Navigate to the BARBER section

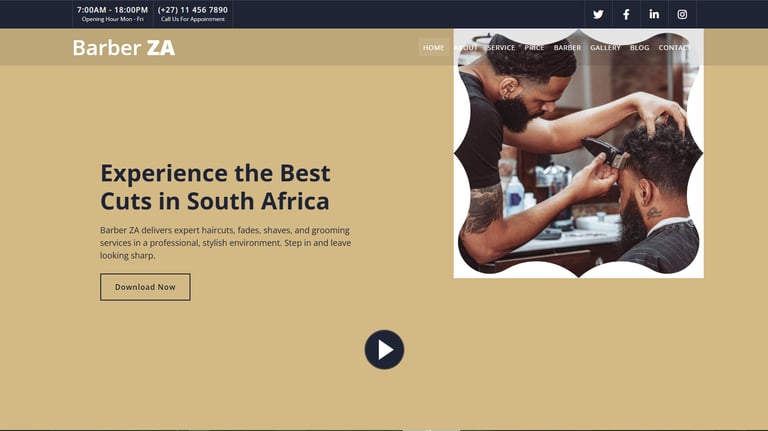click(x=567, y=48)
